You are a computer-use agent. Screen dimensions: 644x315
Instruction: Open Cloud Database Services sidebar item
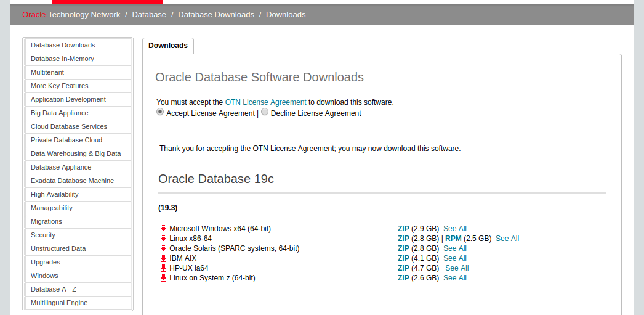[78, 126]
